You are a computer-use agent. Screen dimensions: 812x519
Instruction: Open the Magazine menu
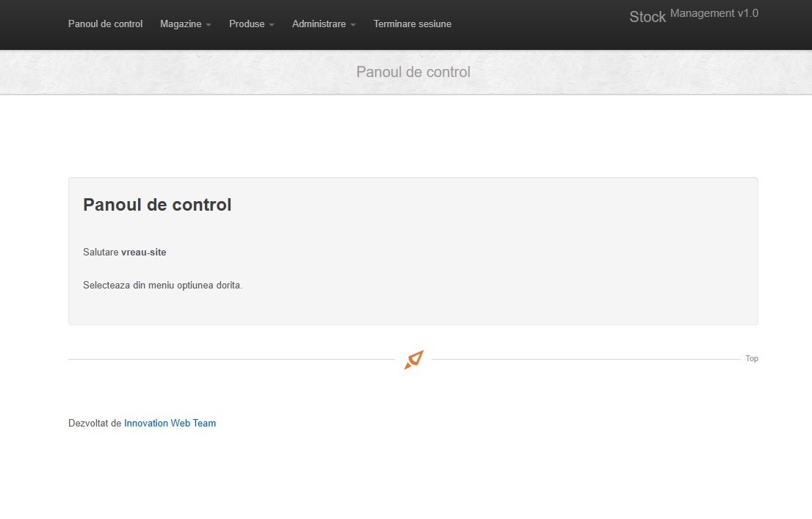click(181, 24)
